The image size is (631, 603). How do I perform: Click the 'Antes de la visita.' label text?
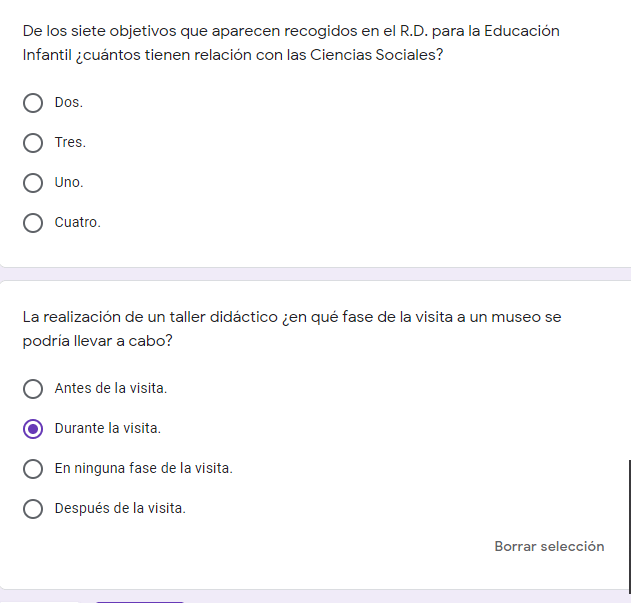(x=110, y=388)
